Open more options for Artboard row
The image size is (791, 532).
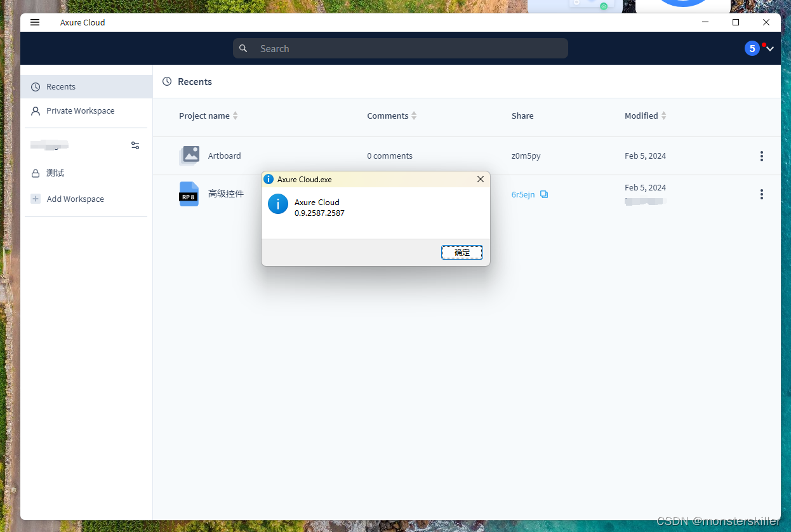click(761, 156)
